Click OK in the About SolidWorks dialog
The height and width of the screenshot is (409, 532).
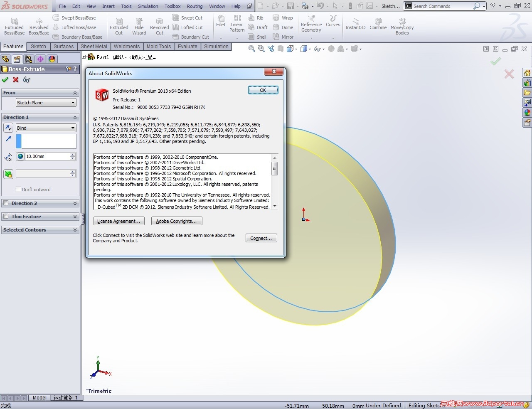pyautogui.click(x=263, y=90)
